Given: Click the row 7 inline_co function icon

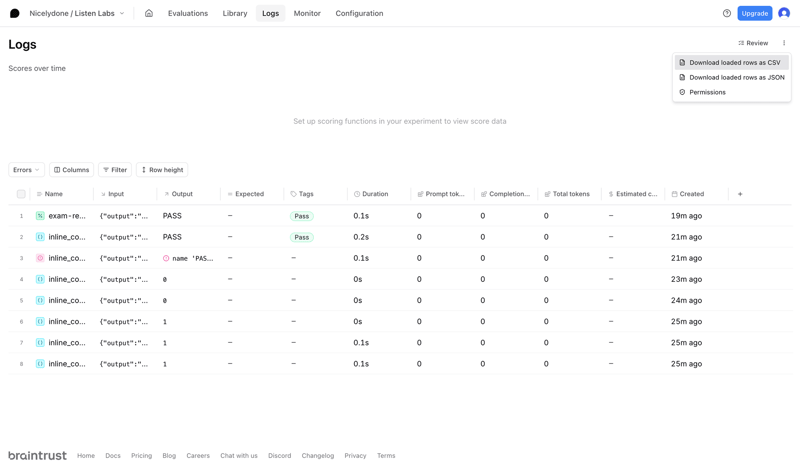Looking at the screenshot, I should (x=40, y=342).
